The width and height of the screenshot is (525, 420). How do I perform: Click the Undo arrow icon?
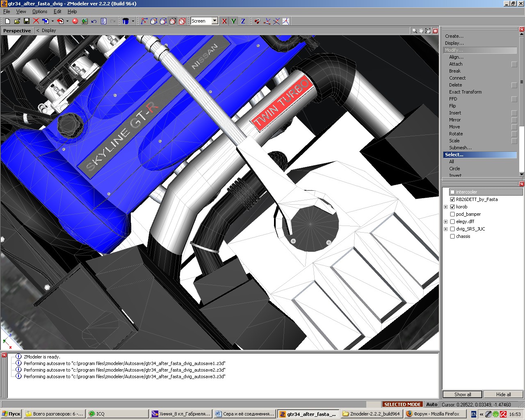[x=94, y=21]
